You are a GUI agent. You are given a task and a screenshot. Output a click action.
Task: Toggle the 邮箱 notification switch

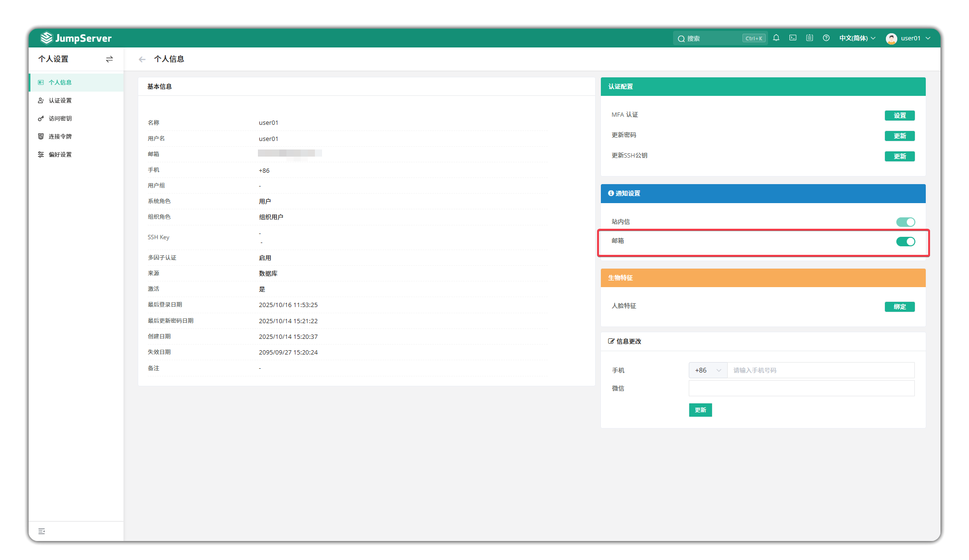[905, 242]
